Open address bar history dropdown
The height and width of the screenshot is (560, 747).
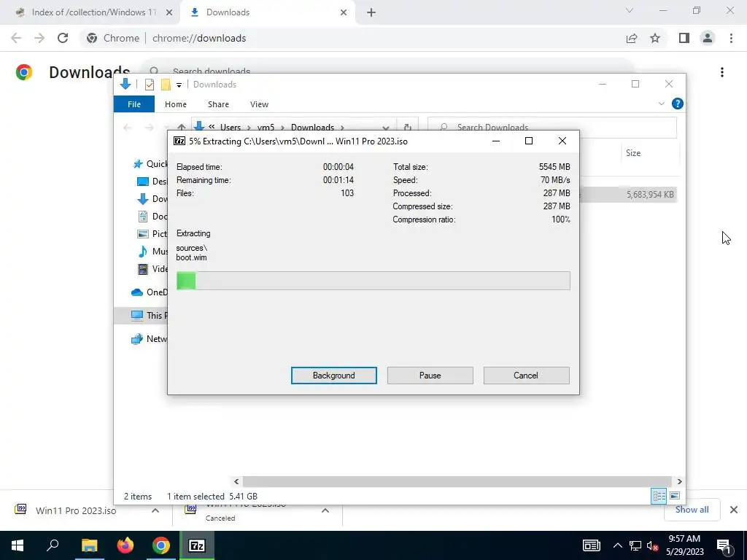coord(386,128)
